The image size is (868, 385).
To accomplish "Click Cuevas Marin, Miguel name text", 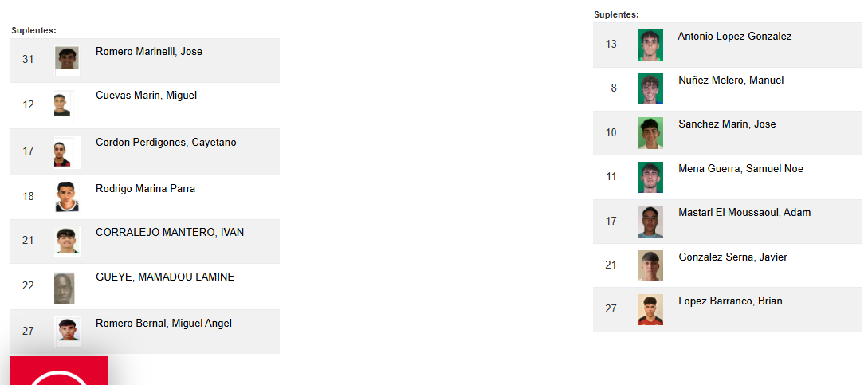I will pos(146,96).
